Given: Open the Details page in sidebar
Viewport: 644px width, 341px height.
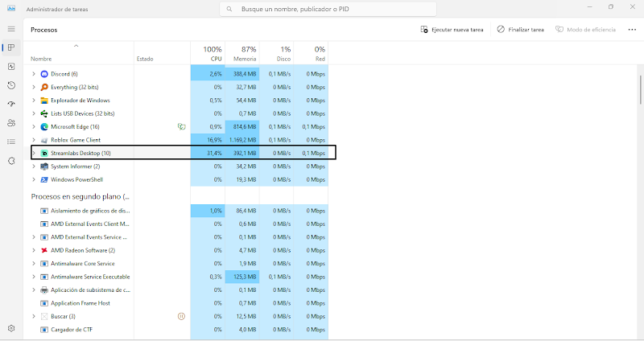Looking at the screenshot, I should 11,142.
